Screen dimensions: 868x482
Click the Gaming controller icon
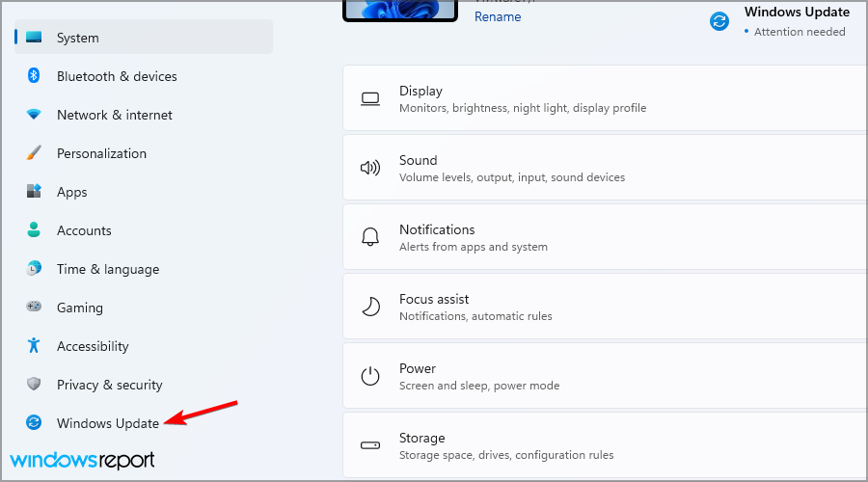click(x=34, y=307)
